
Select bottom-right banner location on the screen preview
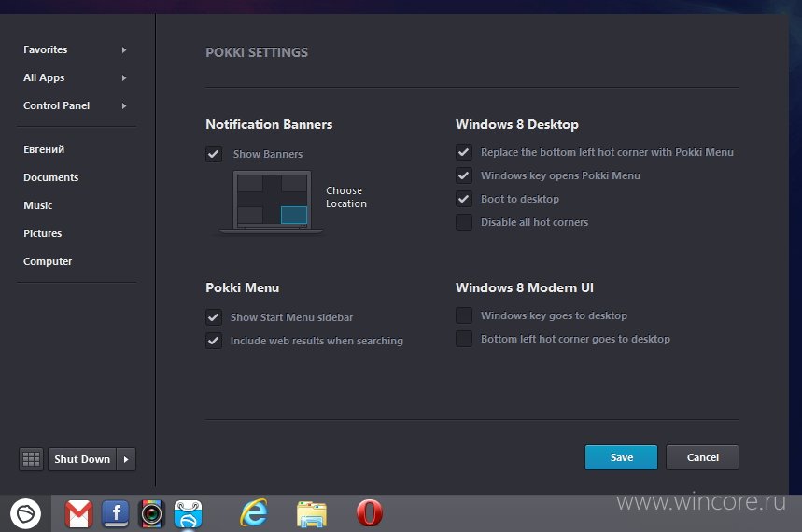[x=294, y=215]
